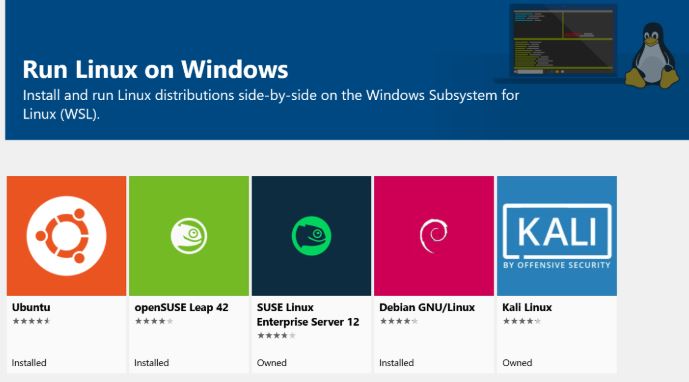Click the Tux penguin banner image
Viewport: 689px width, 382px height.
tap(652, 55)
